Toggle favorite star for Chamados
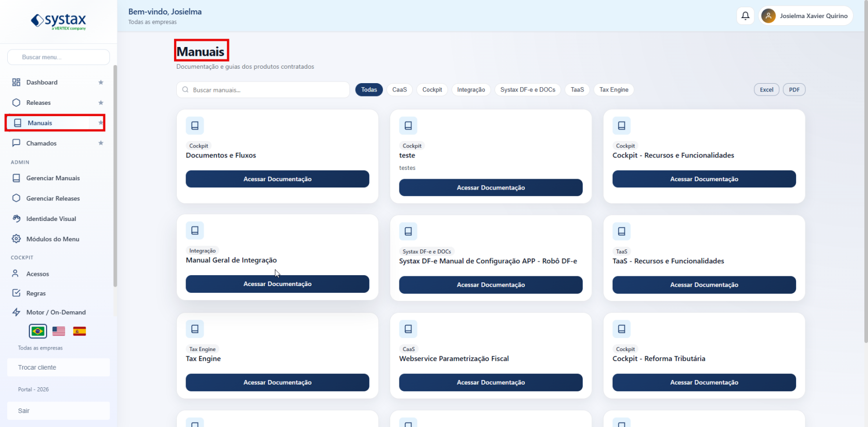Image resolution: width=868 pixels, height=427 pixels. tap(101, 143)
